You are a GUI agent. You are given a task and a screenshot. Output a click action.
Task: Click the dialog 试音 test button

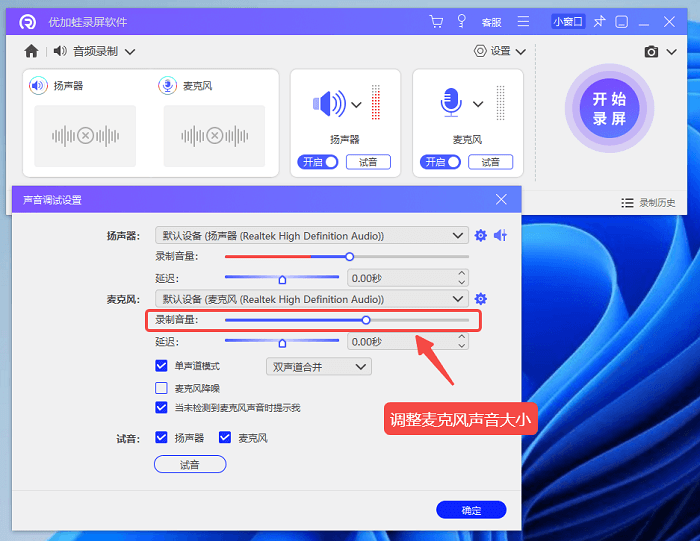click(x=190, y=465)
